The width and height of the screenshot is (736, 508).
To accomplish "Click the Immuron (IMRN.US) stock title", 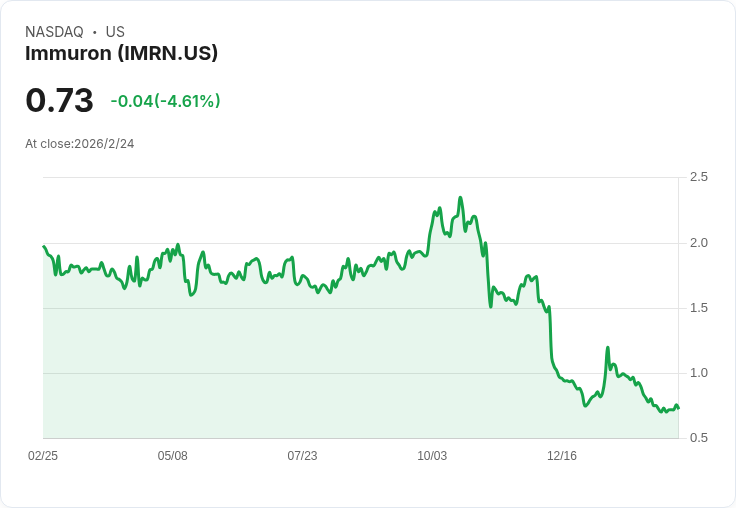I will (121, 53).
